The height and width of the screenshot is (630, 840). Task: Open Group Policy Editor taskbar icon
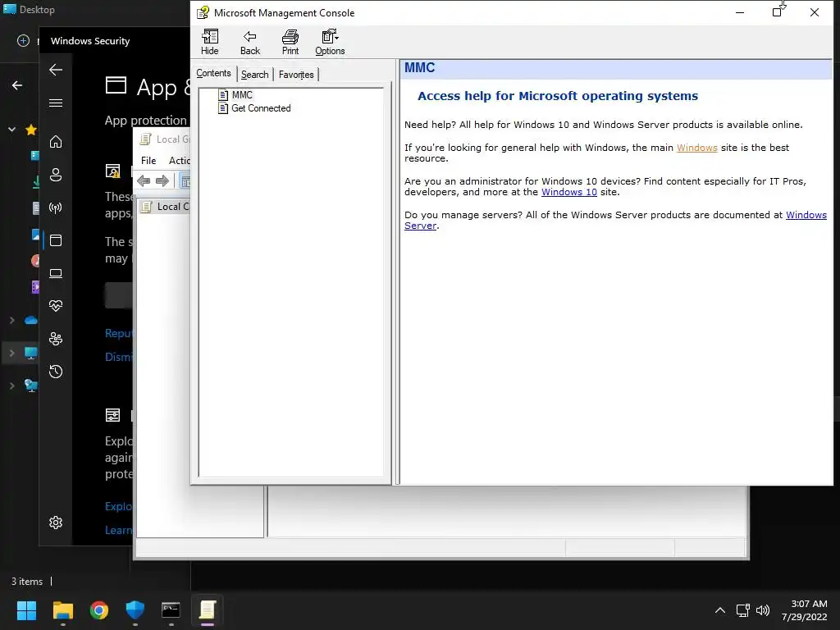click(x=208, y=610)
